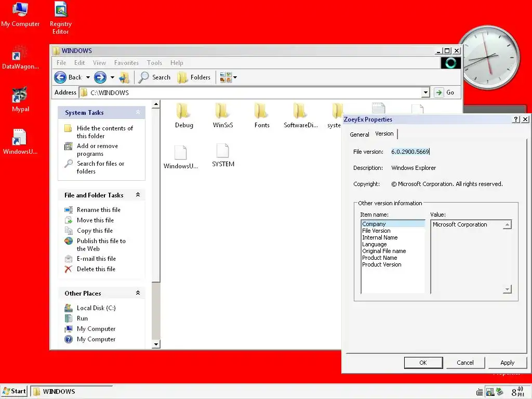
Task: Click Copy this file task
Action: coord(88,230)
